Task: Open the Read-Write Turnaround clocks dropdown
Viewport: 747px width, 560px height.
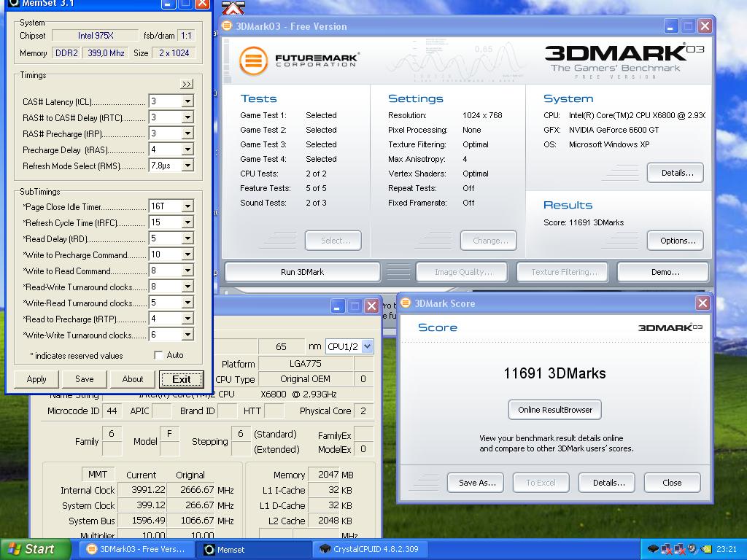Action: coord(187,287)
